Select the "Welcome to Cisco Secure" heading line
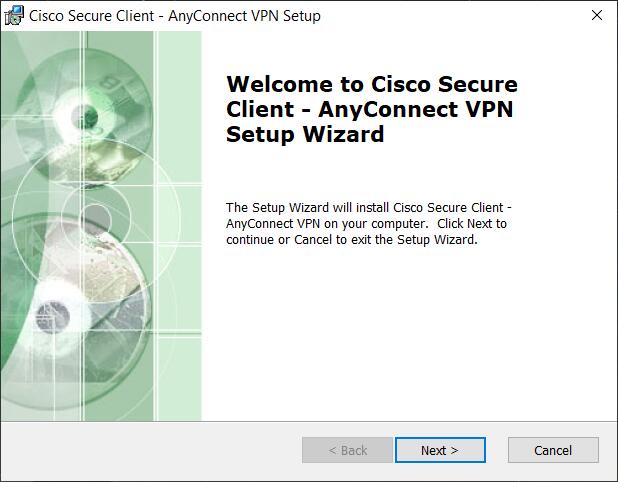618x482 pixels. point(372,84)
